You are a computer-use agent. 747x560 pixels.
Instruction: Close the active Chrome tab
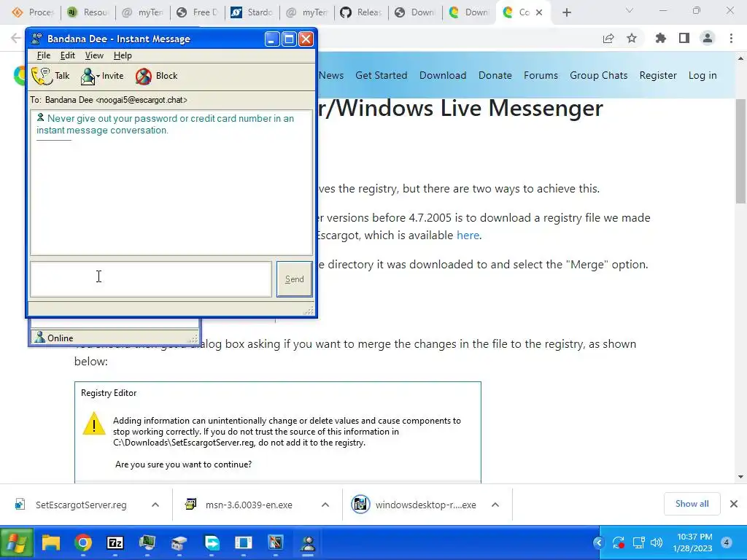[x=539, y=12]
